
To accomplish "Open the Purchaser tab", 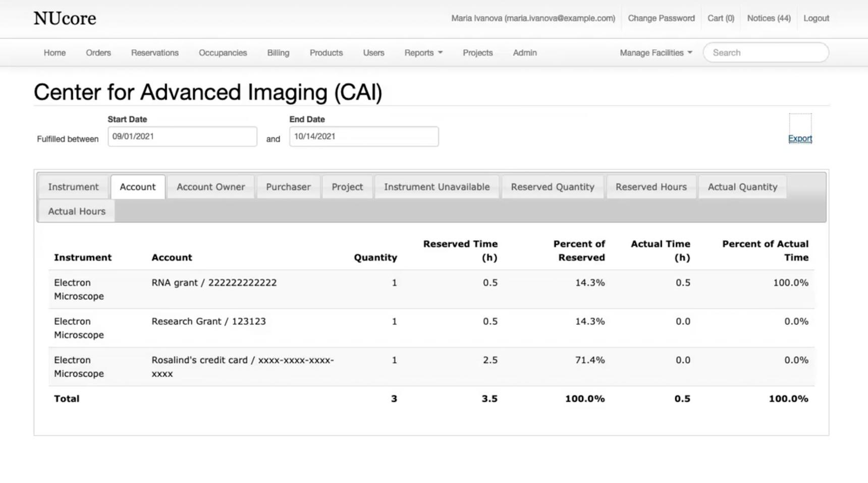I will [288, 187].
